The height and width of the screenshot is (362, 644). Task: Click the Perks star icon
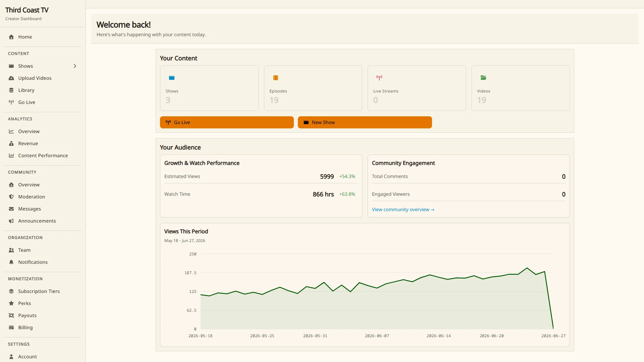click(x=11, y=303)
